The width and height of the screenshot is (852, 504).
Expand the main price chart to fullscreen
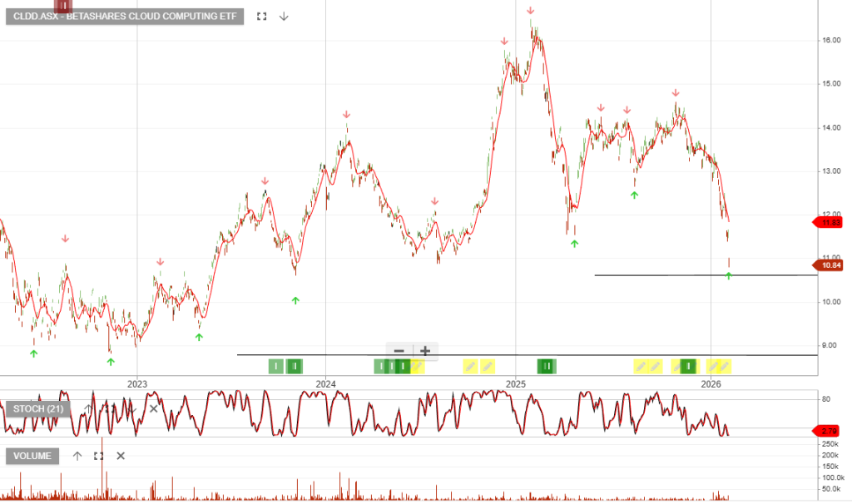[262, 17]
